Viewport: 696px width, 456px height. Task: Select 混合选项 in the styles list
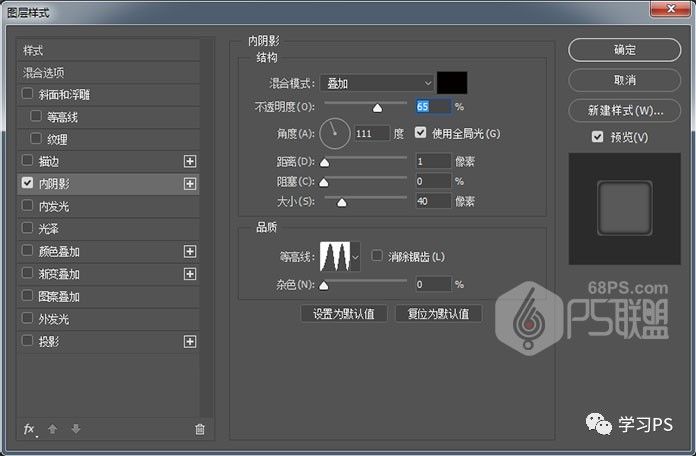pos(45,72)
